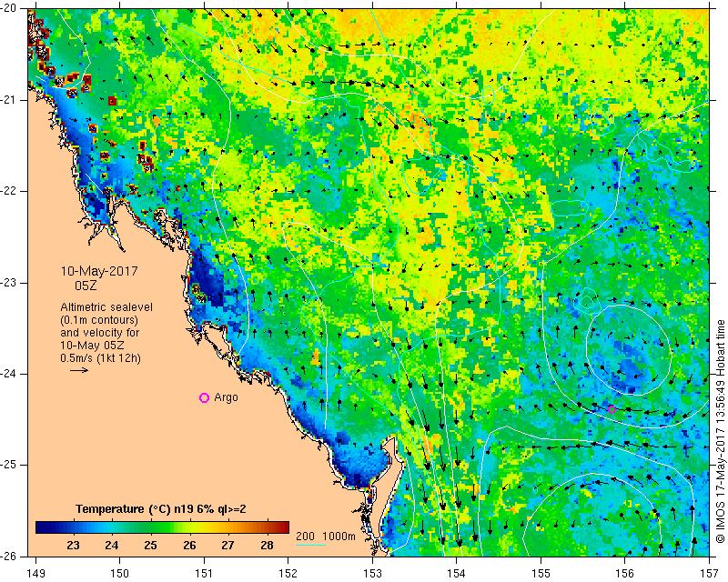Click the '(0.1m contours)' text
The width and height of the screenshot is (728, 582).
[99, 320]
